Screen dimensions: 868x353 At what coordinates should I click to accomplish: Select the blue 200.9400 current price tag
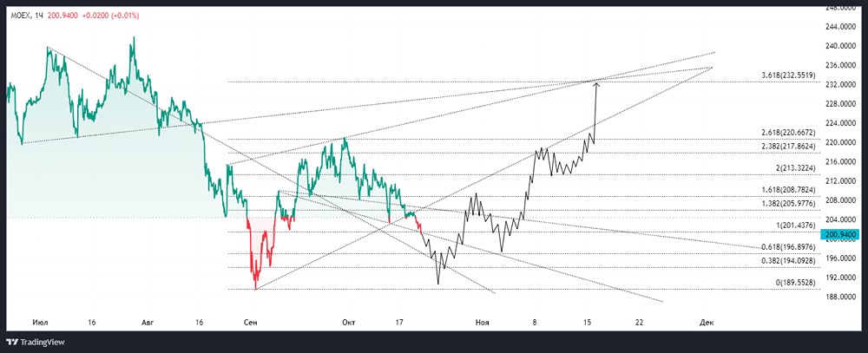pyautogui.click(x=841, y=235)
